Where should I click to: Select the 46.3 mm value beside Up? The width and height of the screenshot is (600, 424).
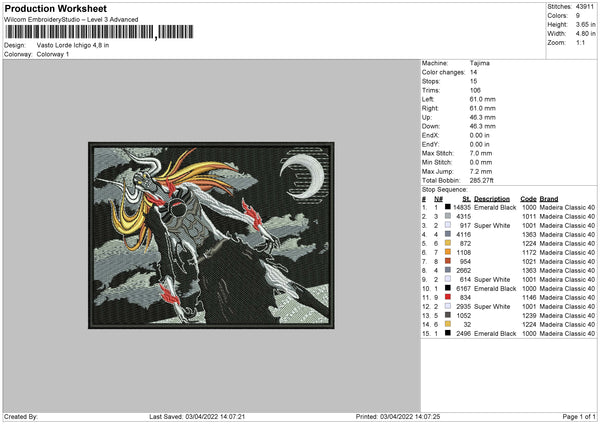483,117
